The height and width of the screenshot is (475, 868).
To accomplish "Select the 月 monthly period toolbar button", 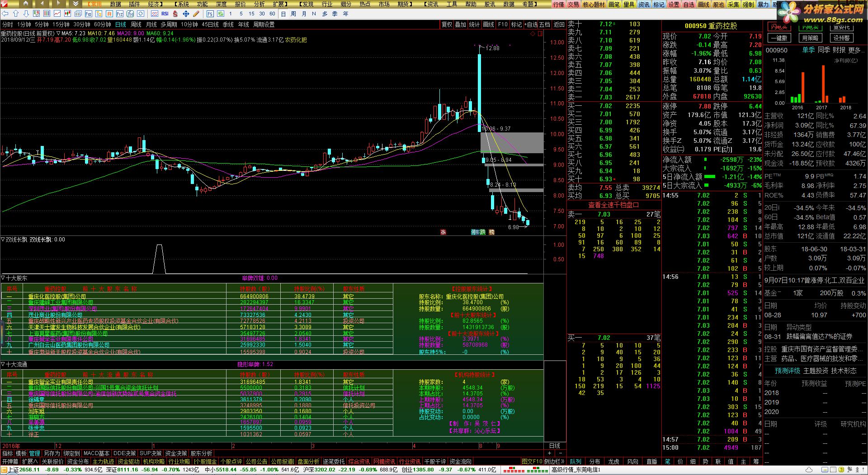I will tap(304, 14).
